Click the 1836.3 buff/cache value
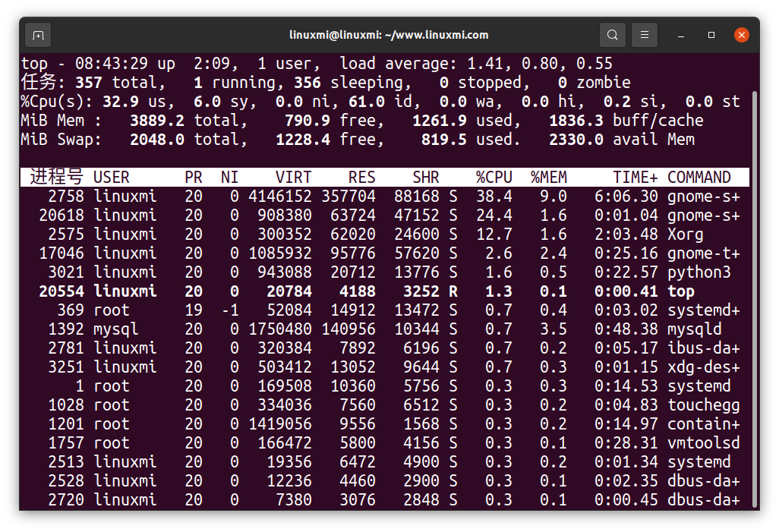Screen dimensions: 779x532 pos(576,121)
